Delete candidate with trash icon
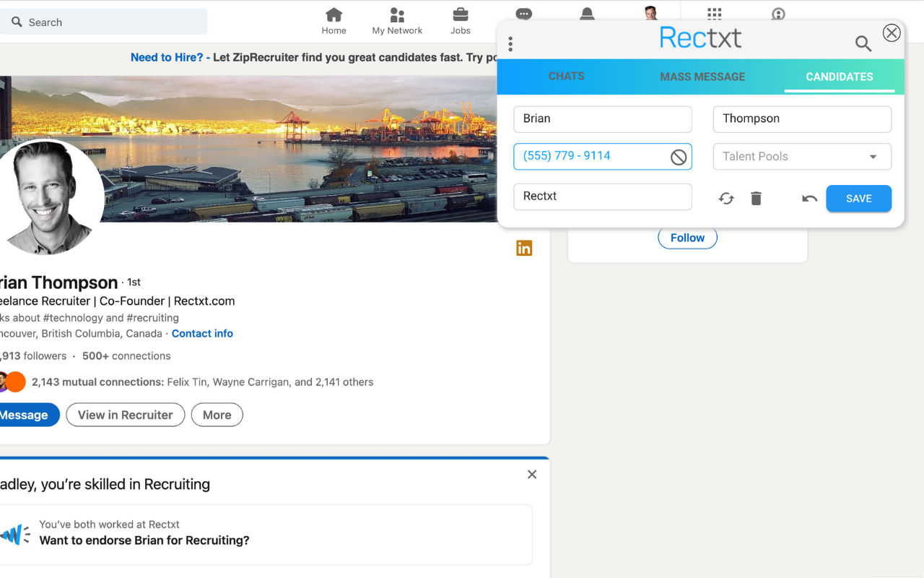Screen dimensions: 924x578 (x=756, y=198)
